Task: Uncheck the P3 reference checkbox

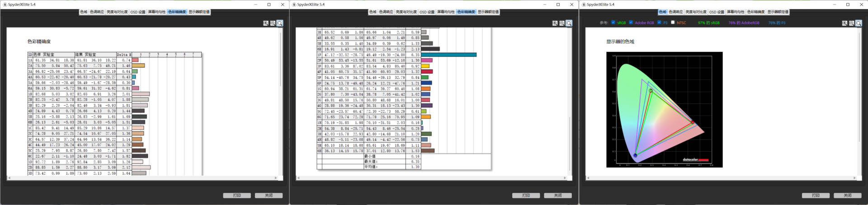Action: pyautogui.click(x=659, y=22)
